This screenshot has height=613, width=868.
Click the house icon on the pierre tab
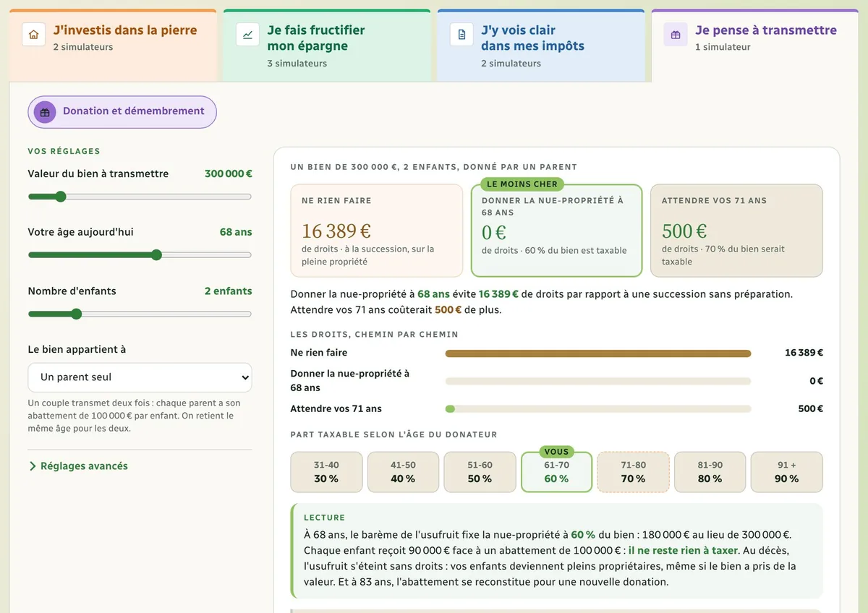tap(33, 35)
